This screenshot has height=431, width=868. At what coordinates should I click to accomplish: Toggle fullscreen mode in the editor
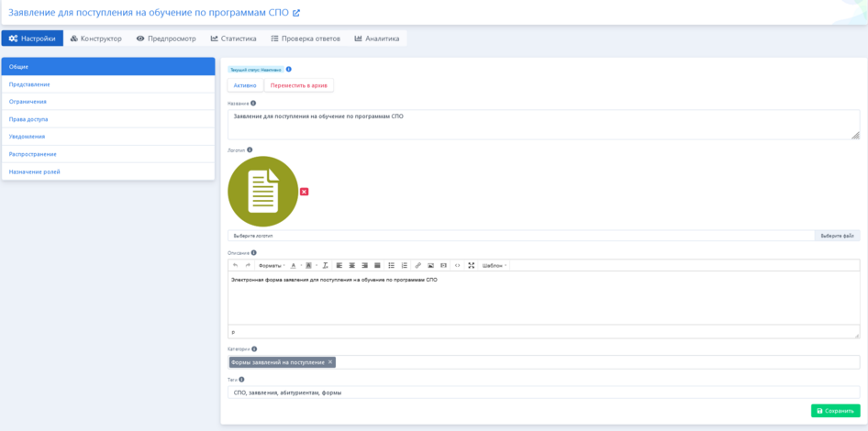(472, 265)
